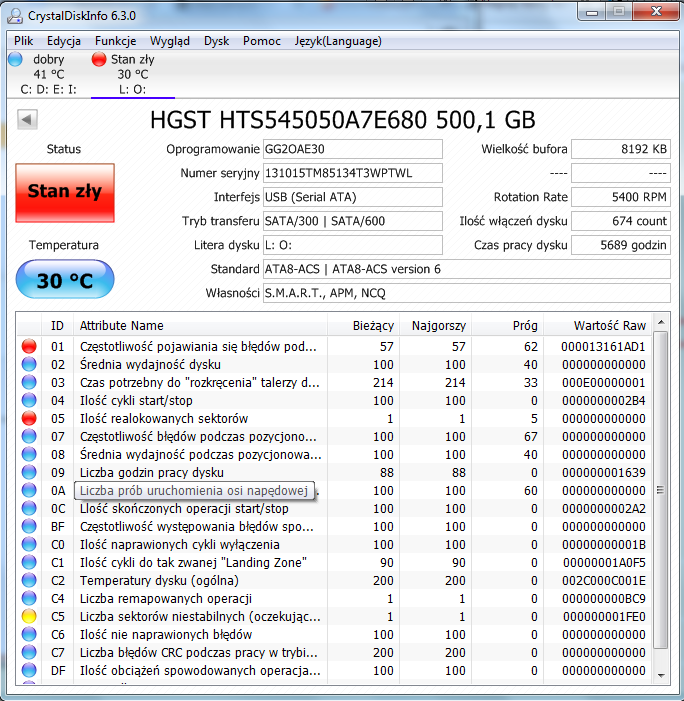Click the CrystalDiskInfo title bar app icon
The height and width of the screenshot is (701, 684).
[x=15, y=16]
